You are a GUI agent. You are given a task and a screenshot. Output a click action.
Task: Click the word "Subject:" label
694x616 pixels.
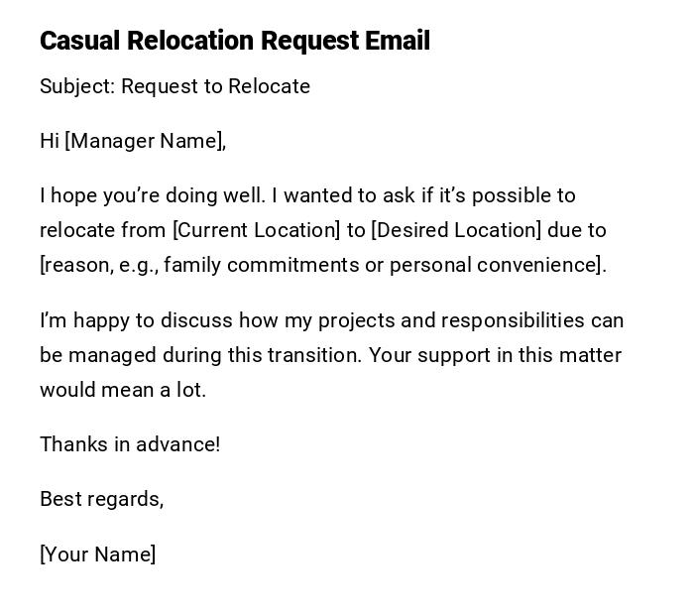point(77,86)
